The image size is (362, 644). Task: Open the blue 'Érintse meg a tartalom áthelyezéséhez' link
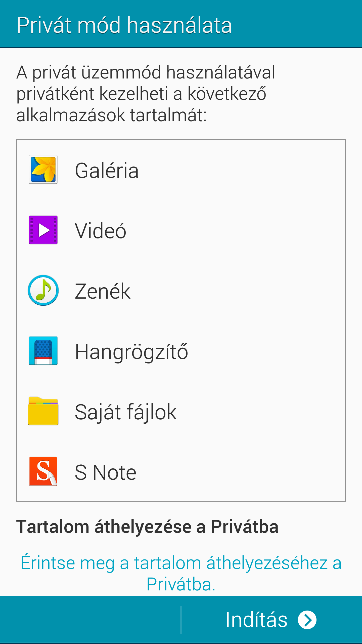tap(181, 574)
